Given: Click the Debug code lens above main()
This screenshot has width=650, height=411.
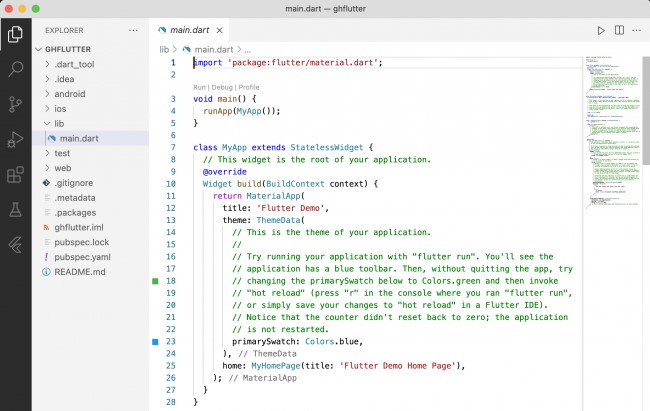Looking at the screenshot, I should click(x=223, y=87).
